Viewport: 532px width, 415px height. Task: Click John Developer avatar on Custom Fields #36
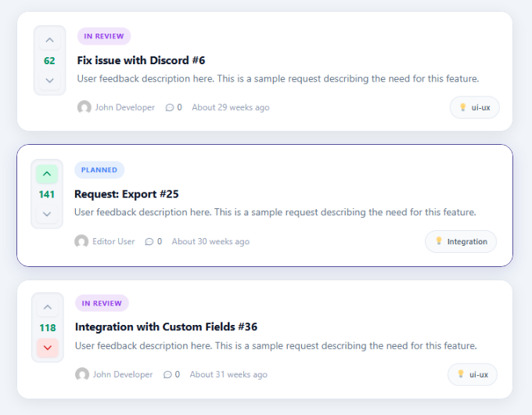tap(82, 374)
